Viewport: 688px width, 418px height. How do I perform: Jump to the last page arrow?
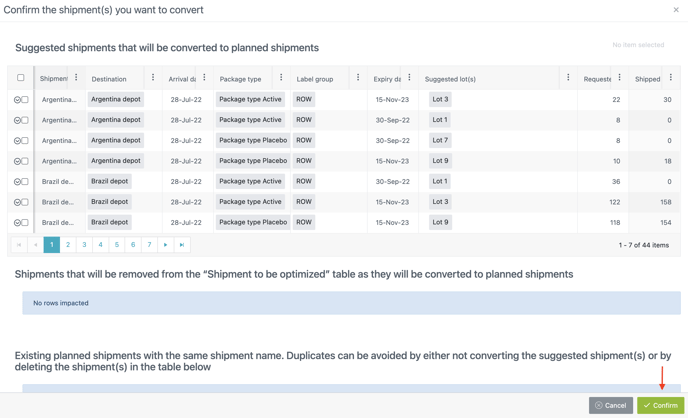click(x=182, y=245)
